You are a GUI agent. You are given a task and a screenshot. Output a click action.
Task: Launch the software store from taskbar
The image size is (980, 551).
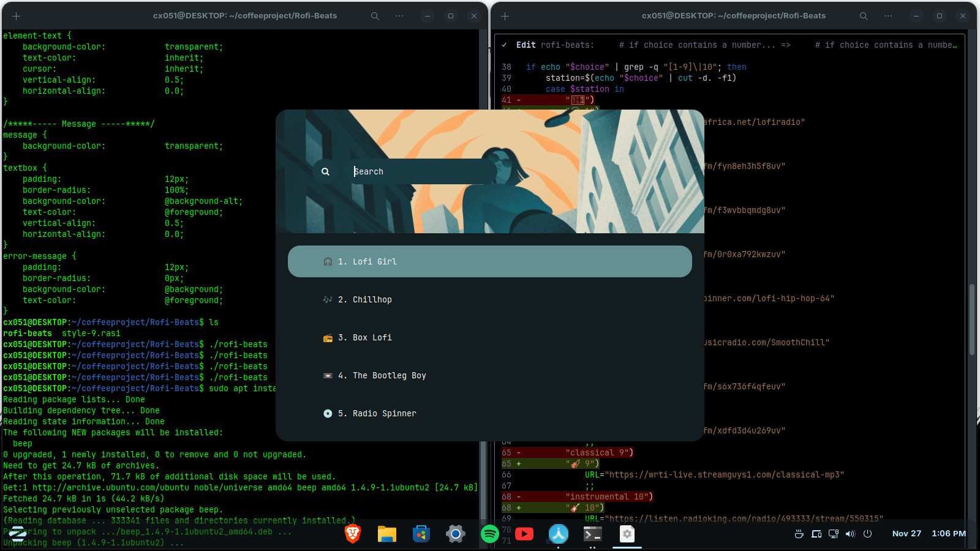(421, 534)
